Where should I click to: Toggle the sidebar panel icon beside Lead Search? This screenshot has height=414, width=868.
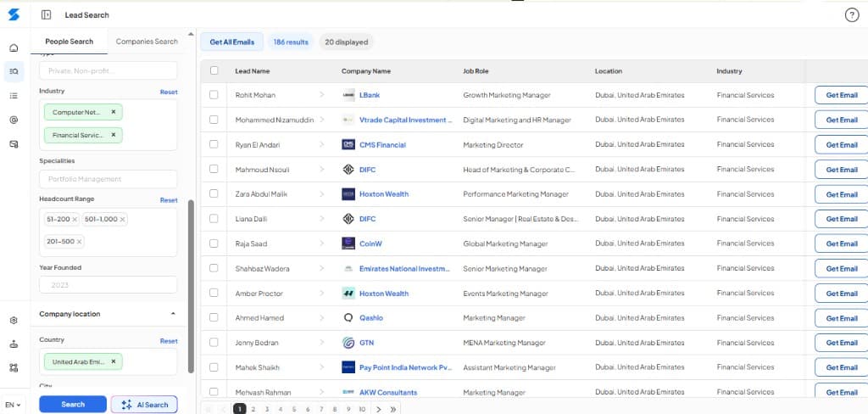(47, 15)
